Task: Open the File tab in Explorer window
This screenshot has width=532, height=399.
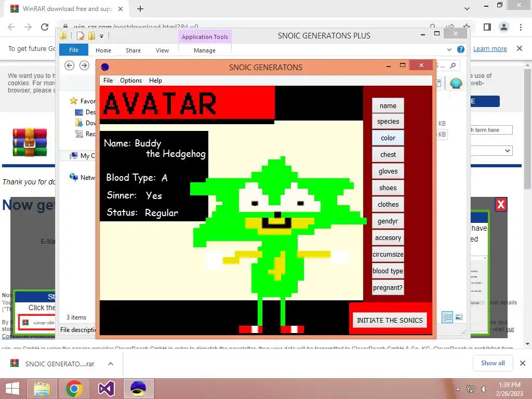Action: point(74,50)
